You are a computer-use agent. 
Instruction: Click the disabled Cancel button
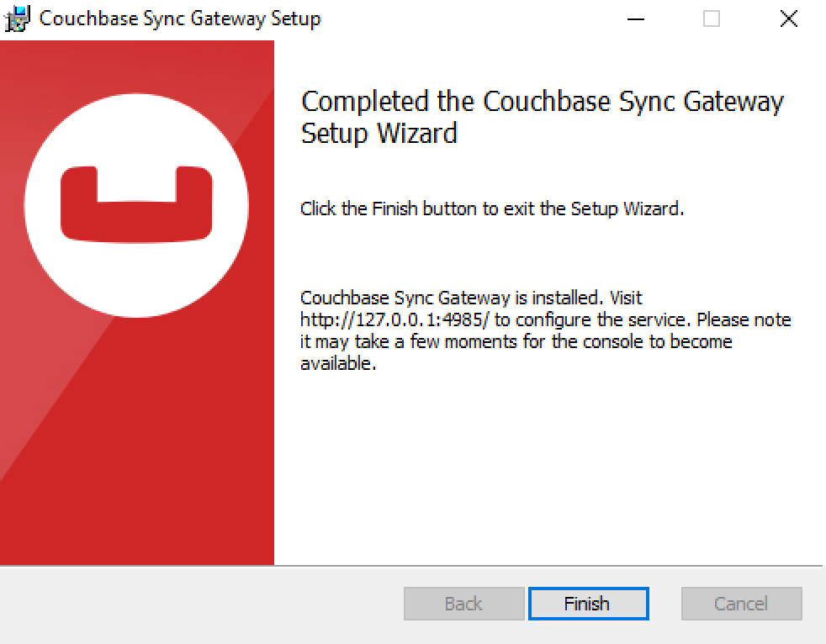(741, 604)
